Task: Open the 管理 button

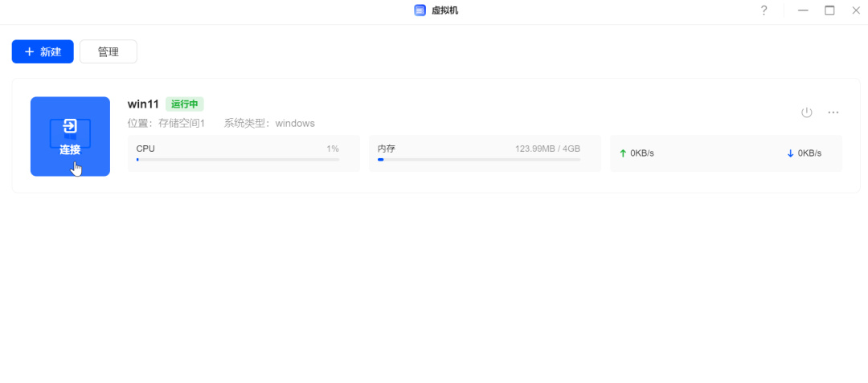Action: point(108,51)
